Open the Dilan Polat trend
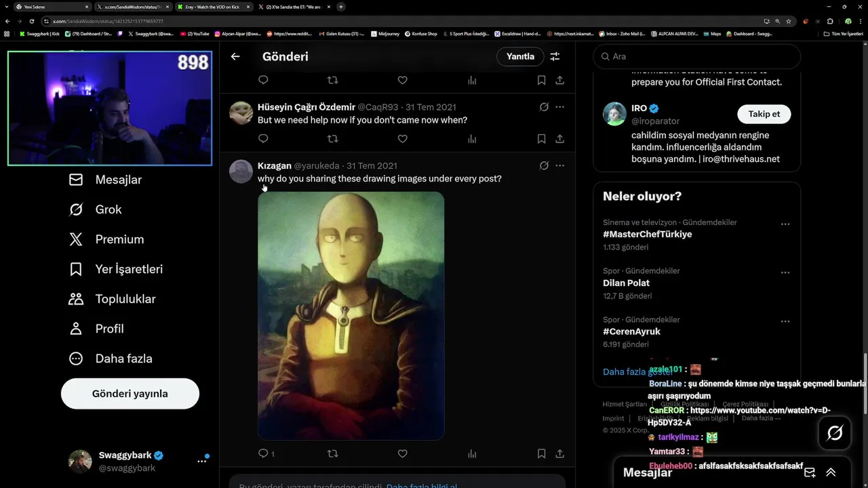The height and width of the screenshot is (488, 868). (x=626, y=283)
